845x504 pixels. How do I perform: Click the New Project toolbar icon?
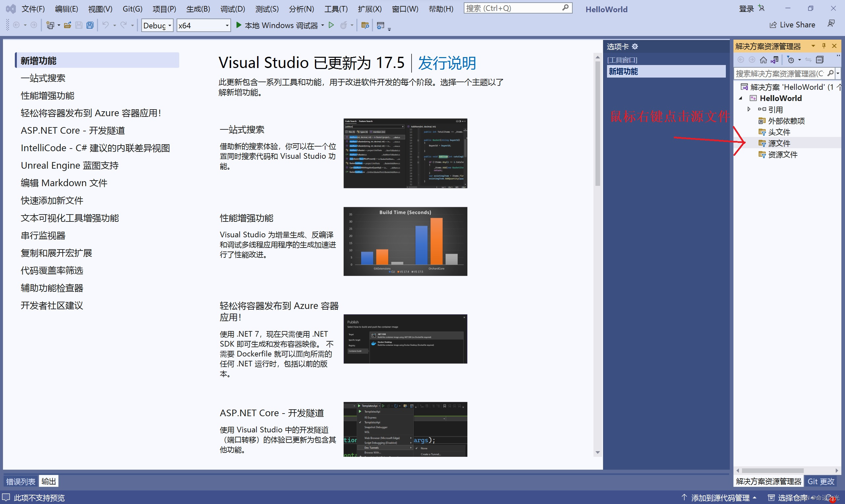(50, 25)
